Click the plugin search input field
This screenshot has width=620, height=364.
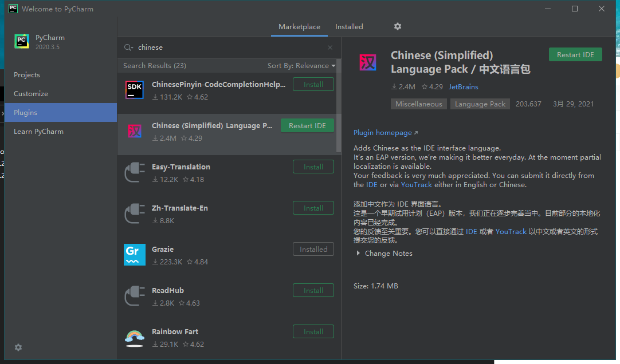[229, 48]
